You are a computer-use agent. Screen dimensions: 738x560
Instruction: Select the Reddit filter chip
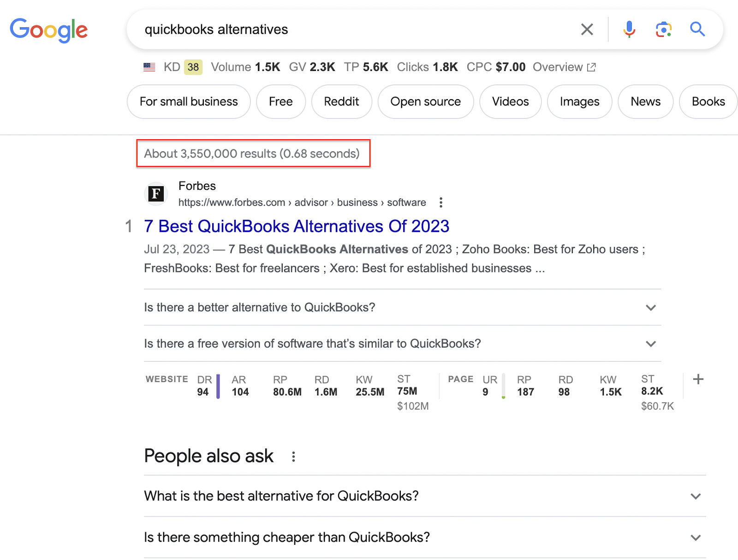point(341,101)
